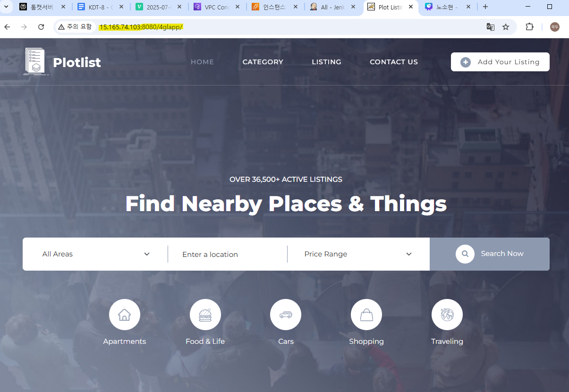
Task: Click the Plotlist brand name link
Action: point(77,62)
